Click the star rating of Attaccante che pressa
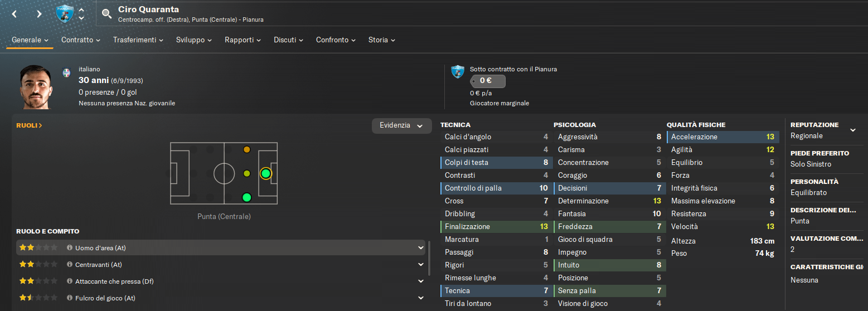This screenshot has height=311, width=868. click(x=38, y=281)
